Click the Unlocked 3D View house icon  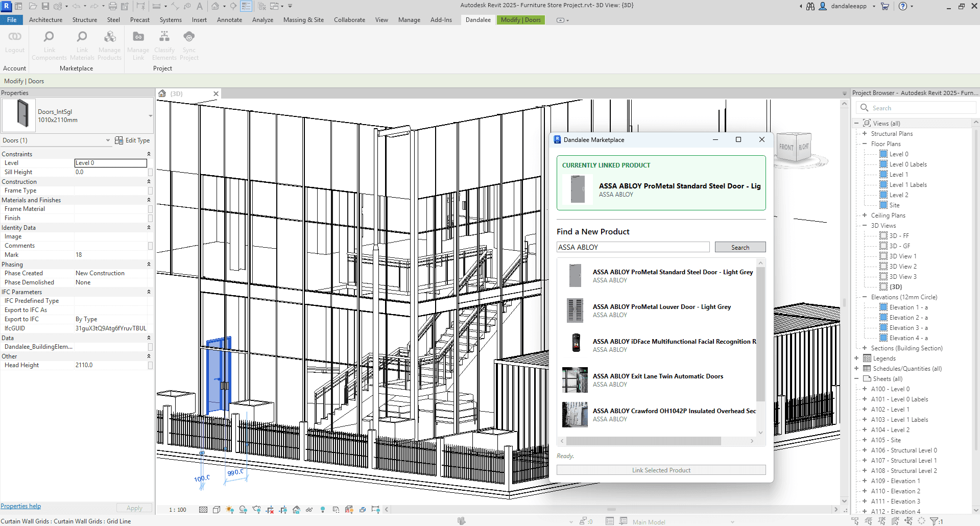(x=296, y=510)
